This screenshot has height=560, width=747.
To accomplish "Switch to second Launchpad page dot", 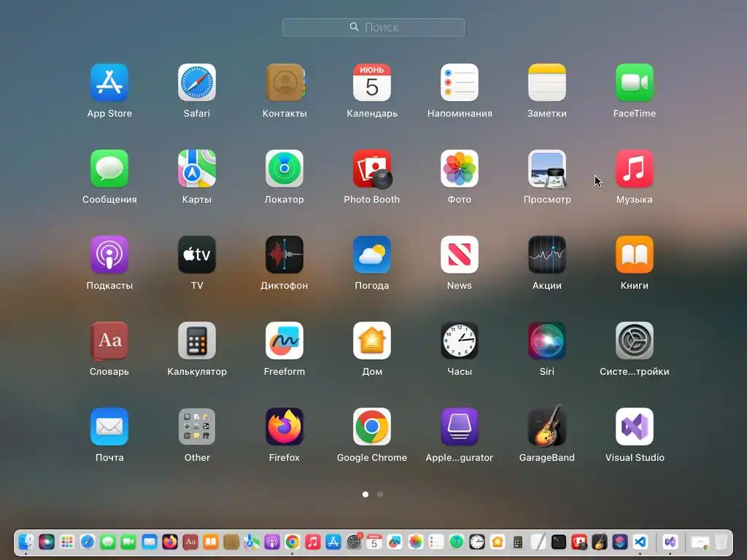I will coord(379,494).
